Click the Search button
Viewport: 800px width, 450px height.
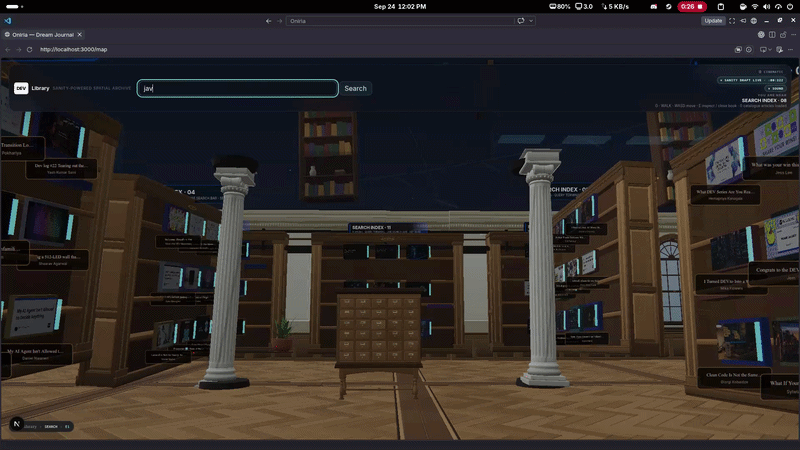click(356, 88)
